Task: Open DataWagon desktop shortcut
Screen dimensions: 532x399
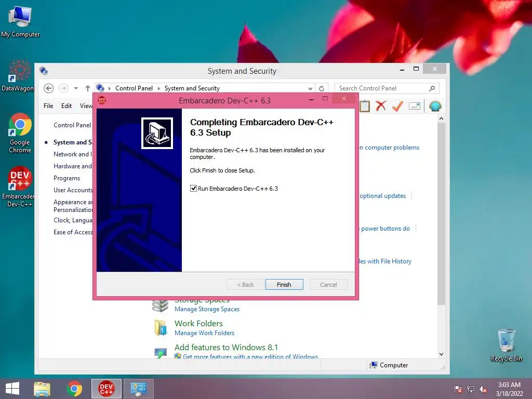Action: click(x=18, y=75)
